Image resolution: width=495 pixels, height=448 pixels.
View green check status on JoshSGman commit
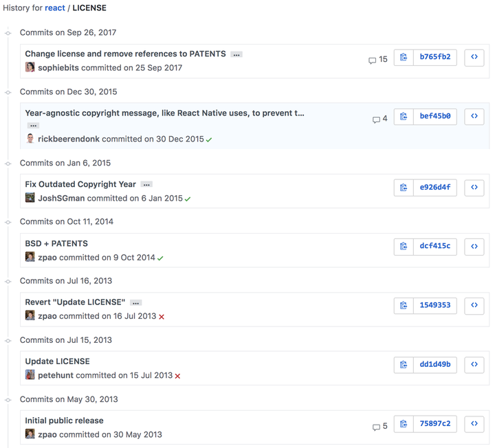[x=188, y=199]
